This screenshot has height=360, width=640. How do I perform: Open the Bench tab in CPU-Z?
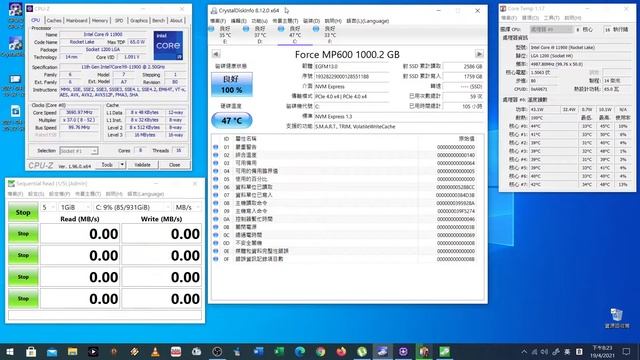pos(159,20)
